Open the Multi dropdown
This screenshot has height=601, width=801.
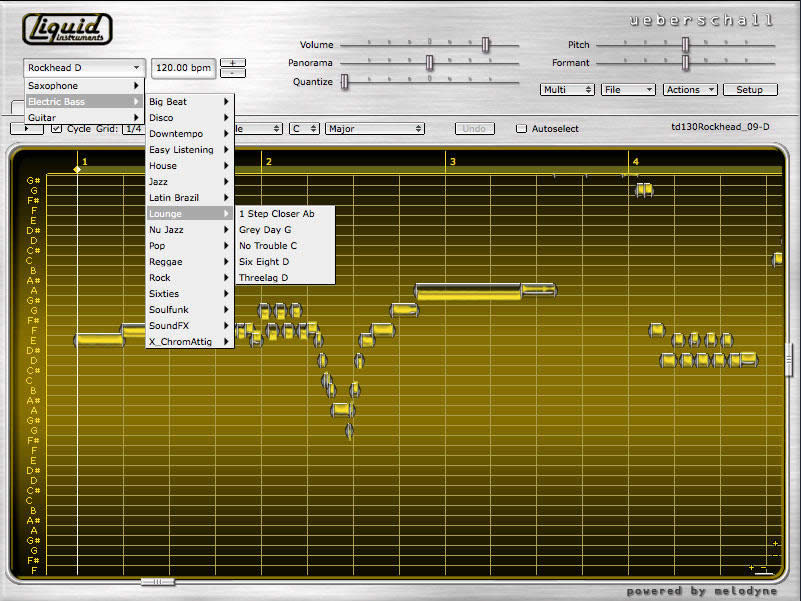coord(567,90)
